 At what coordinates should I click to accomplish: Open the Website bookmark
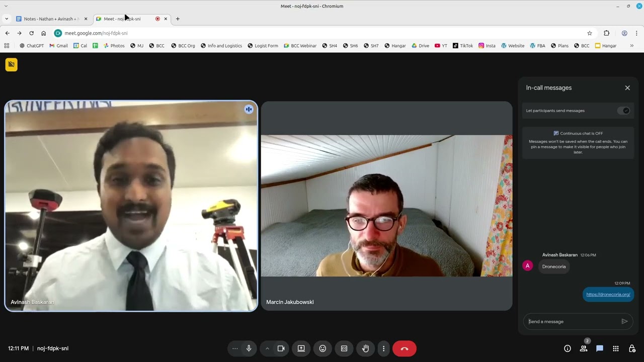pyautogui.click(x=513, y=46)
